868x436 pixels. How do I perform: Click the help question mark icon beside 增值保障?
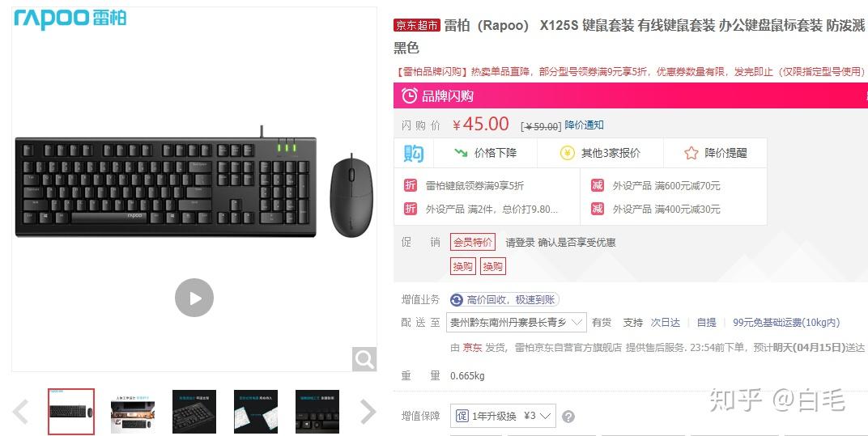568,417
